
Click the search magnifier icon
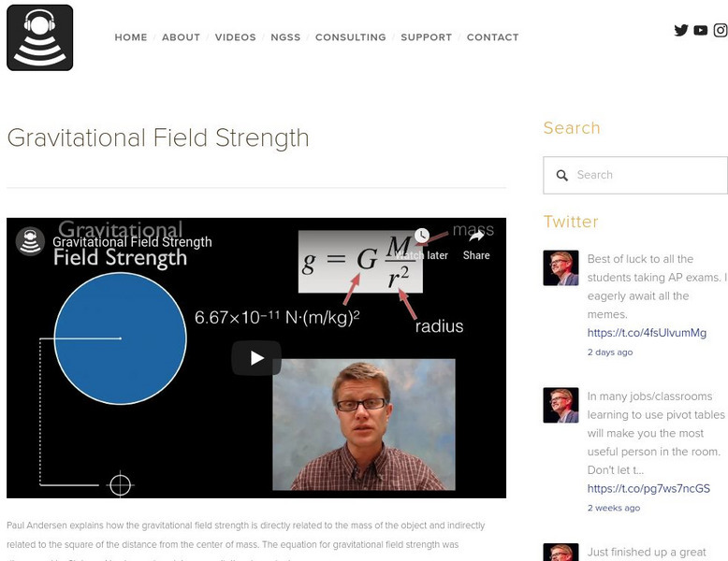[x=562, y=175]
